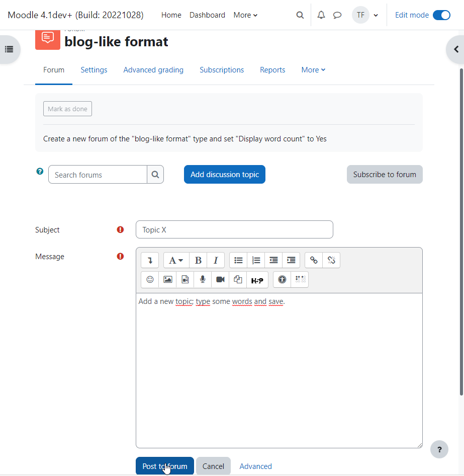Open the accessibility checker icon
The image size is (464, 476).
(x=282, y=280)
